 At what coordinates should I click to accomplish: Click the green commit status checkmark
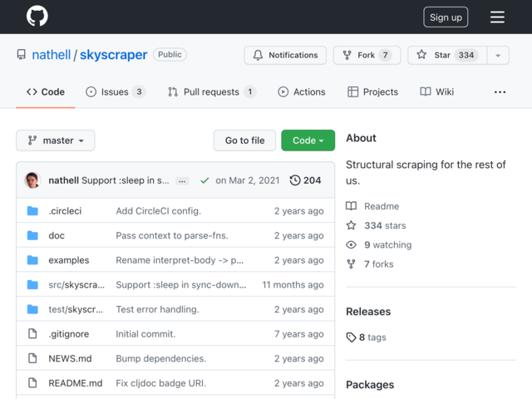tap(204, 180)
